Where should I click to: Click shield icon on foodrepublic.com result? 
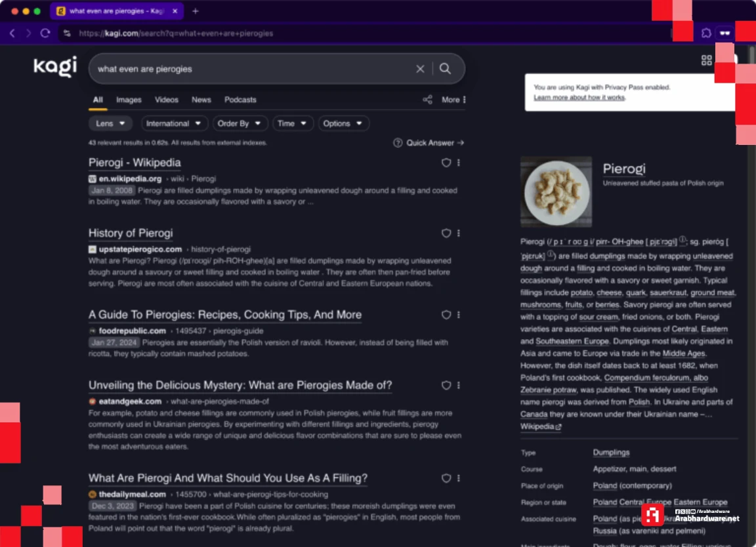pyautogui.click(x=446, y=315)
